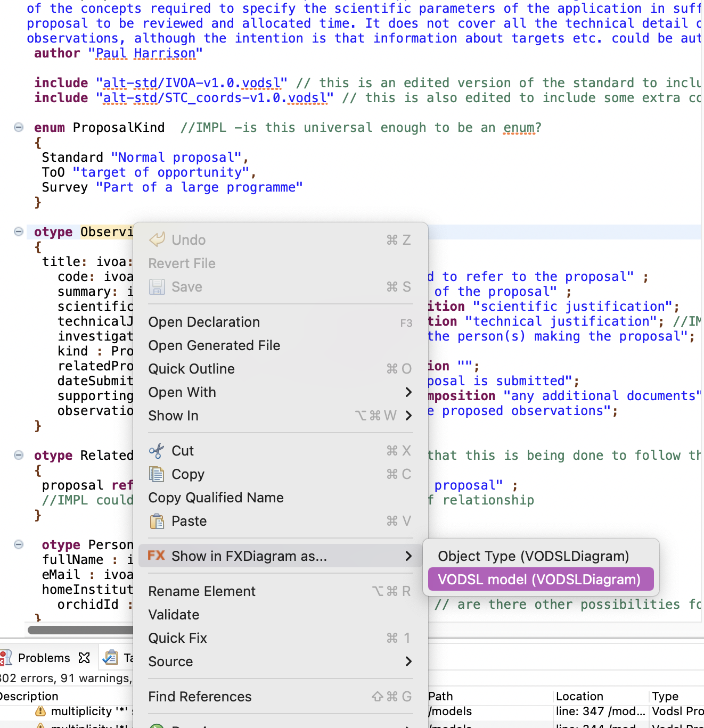Close the Problems tab with its X
The width and height of the screenshot is (704, 728).
(x=84, y=658)
